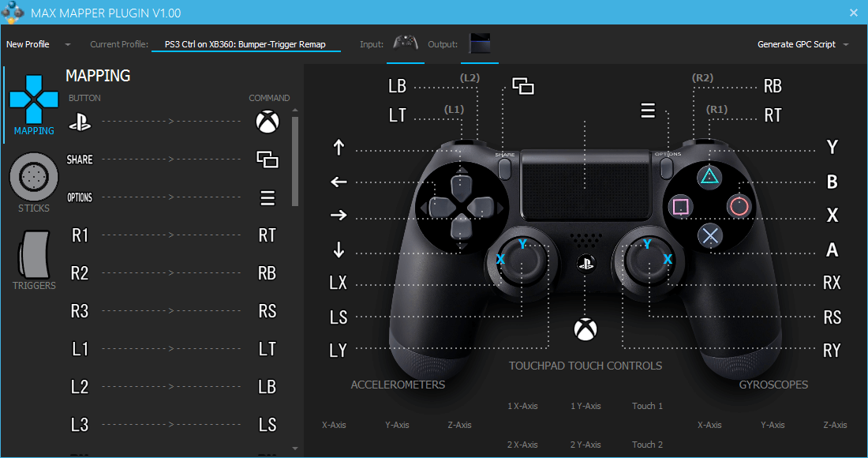Screen dimensions: 868x458
Task: Open the New Profile dropdown arrow
Action: pos(68,44)
